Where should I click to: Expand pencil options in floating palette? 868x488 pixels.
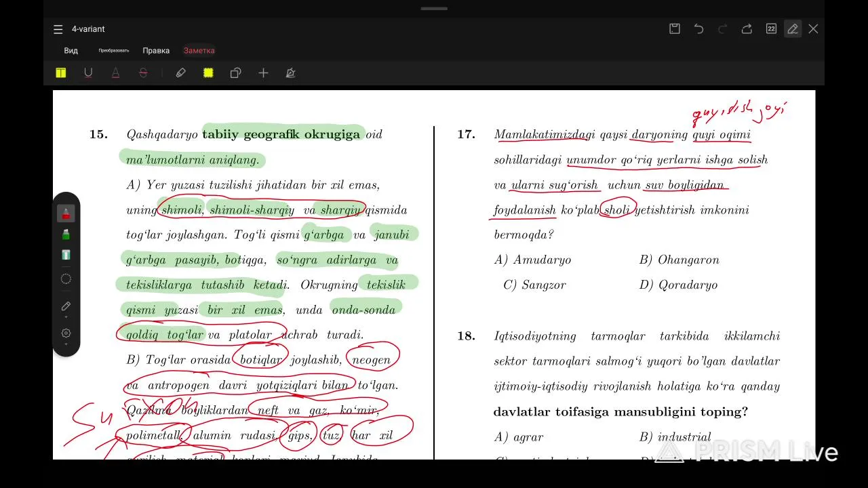pos(66,307)
